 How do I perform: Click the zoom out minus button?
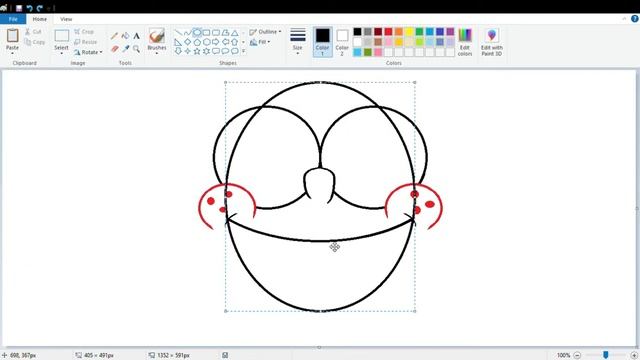tap(577, 356)
